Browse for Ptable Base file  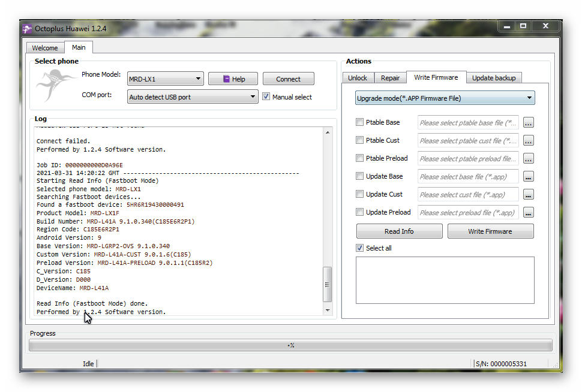point(528,122)
